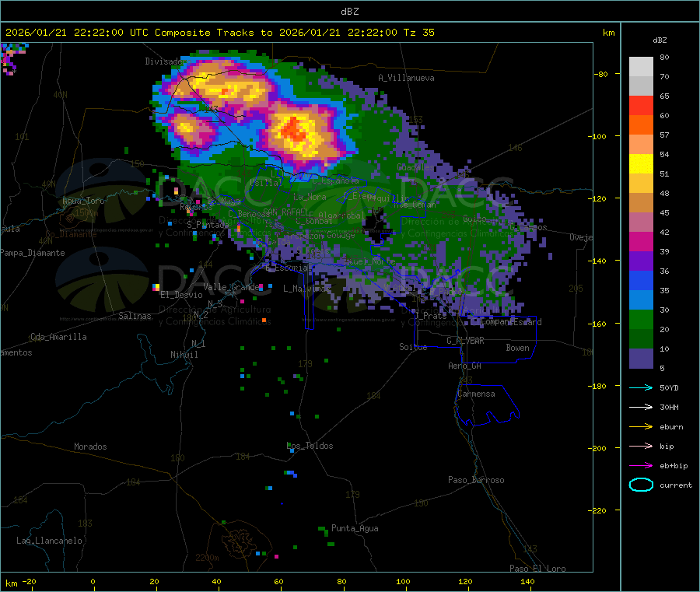Click the 'A_Villanueva' place label
Screen dimensions: 700x592
(x=406, y=78)
